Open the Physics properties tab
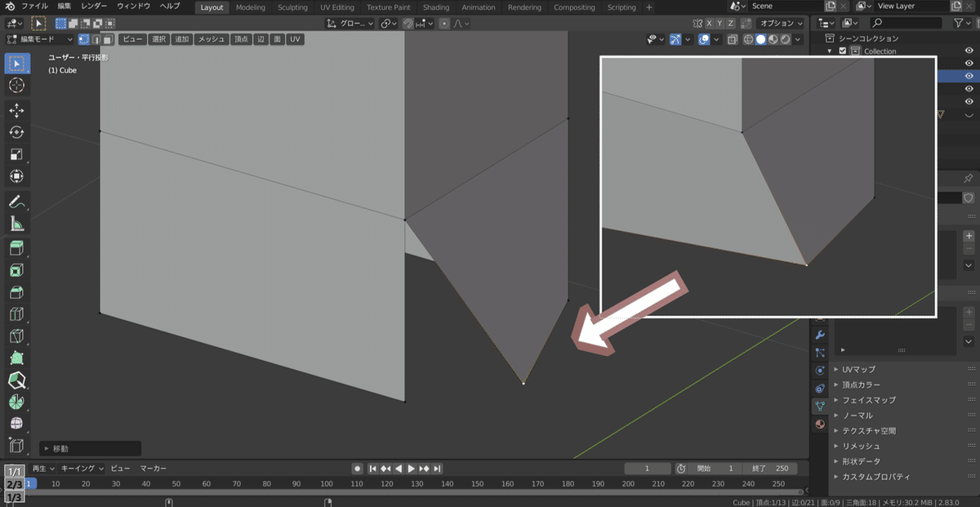This screenshot has width=980, height=507. 820,371
